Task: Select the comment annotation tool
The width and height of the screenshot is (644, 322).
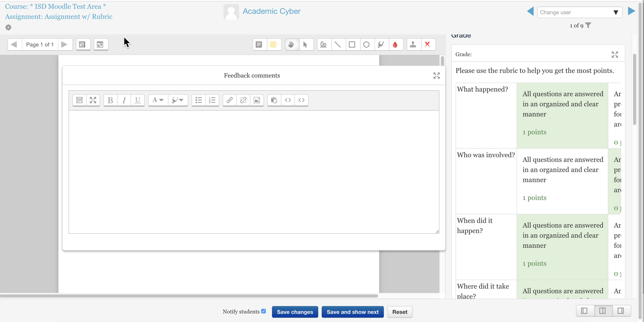Action: tap(260, 45)
